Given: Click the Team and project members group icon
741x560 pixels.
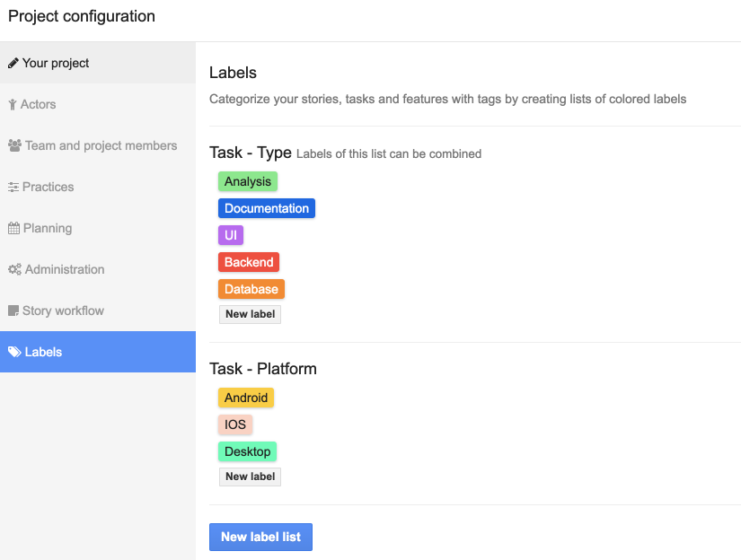Looking at the screenshot, I should (x=14, y=146).
